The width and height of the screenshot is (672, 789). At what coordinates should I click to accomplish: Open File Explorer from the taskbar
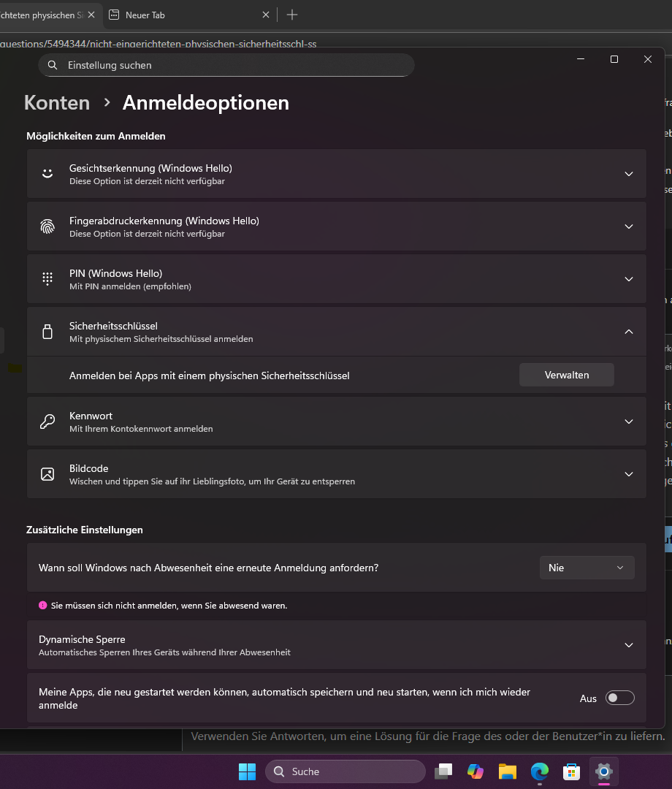coord(508,771)
